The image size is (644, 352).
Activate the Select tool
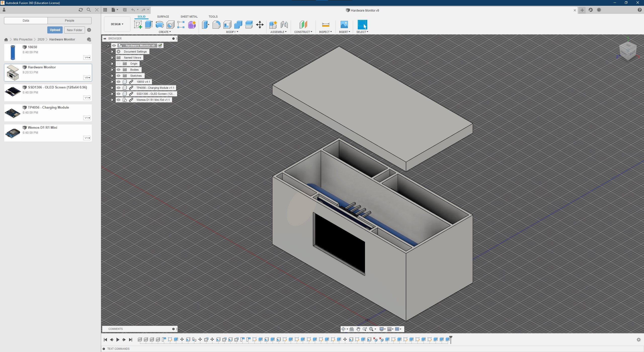(362, 25)
